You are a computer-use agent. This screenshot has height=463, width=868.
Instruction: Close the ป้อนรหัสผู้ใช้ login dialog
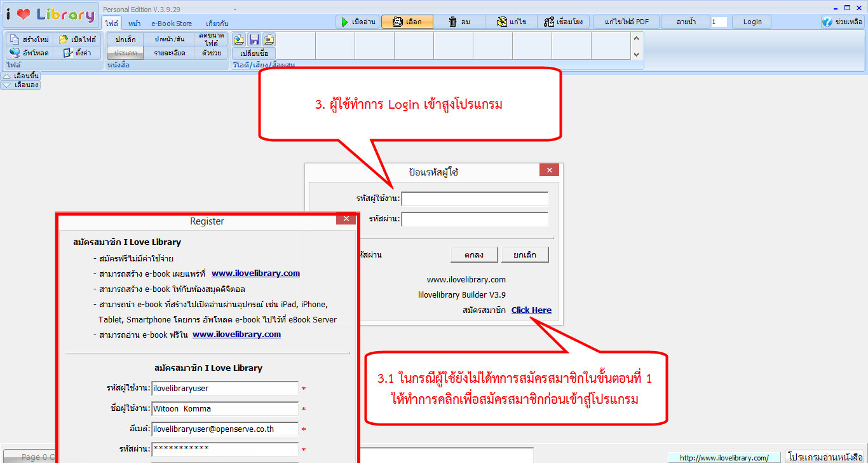coord(549,170)
